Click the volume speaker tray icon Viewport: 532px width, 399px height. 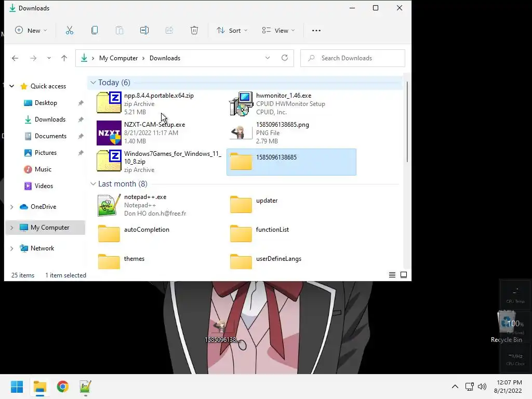[x=482, y=387]
